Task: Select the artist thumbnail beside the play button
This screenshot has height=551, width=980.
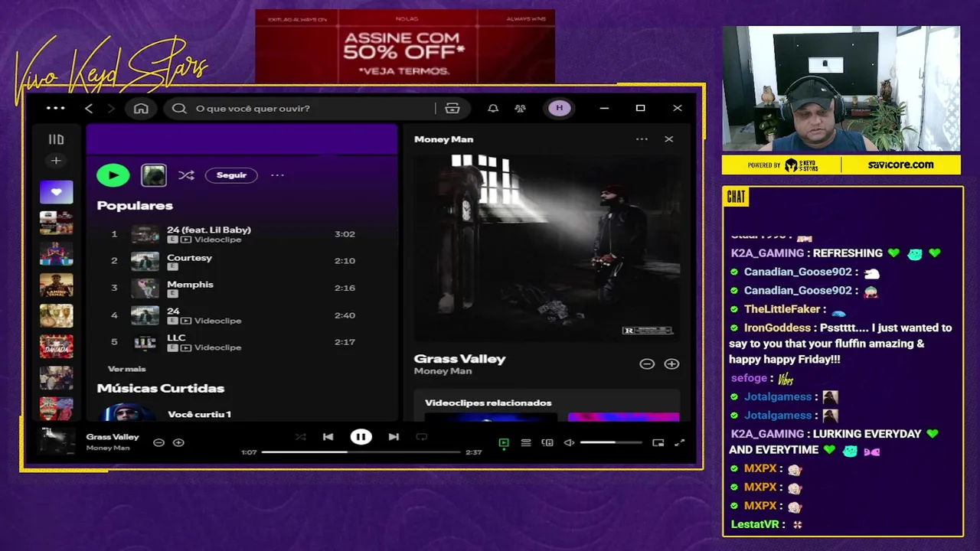Action: 154,175
